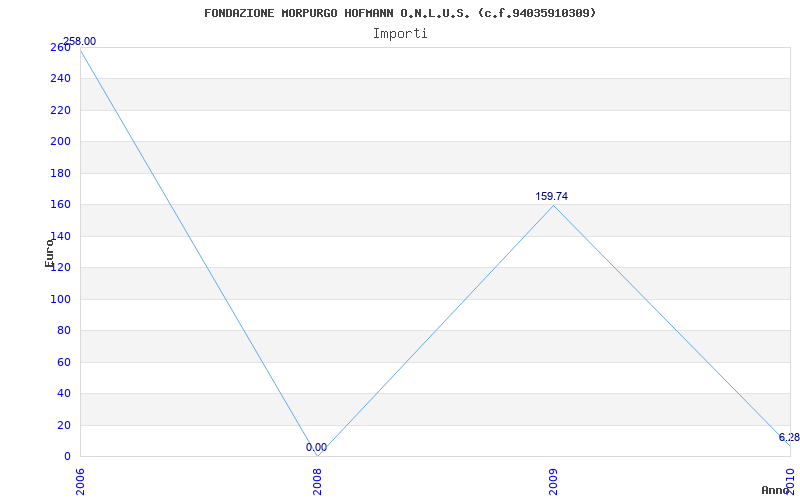Click the Anno x-axis title
The height and width of the screenshot is (500, 800).
tap(776, 490)
